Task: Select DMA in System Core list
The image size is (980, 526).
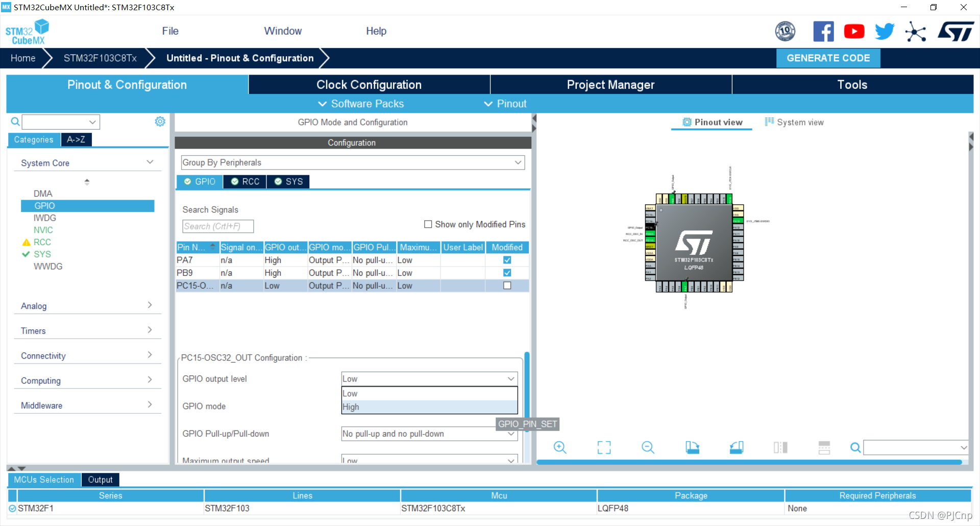Action: [43, 194]
